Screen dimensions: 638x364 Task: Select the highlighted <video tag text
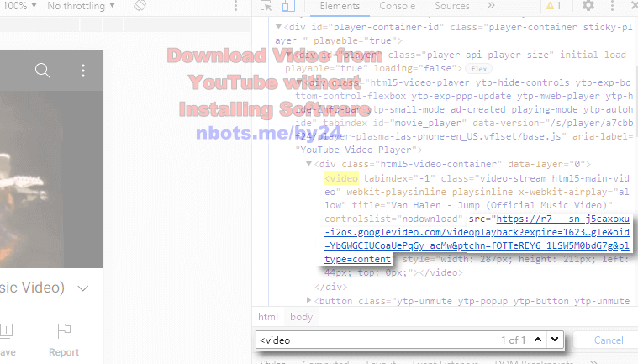pos(341,178)
